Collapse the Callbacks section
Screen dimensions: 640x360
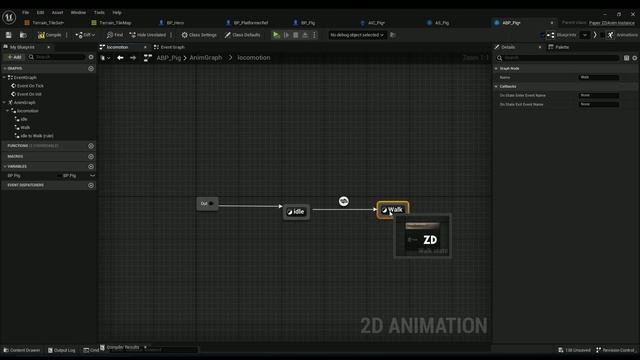point(496,87)
